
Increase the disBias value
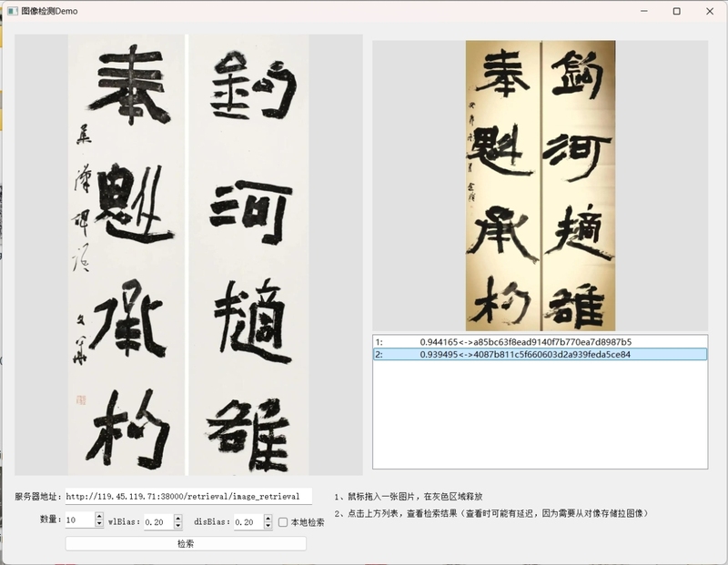(x=268, y=518)
